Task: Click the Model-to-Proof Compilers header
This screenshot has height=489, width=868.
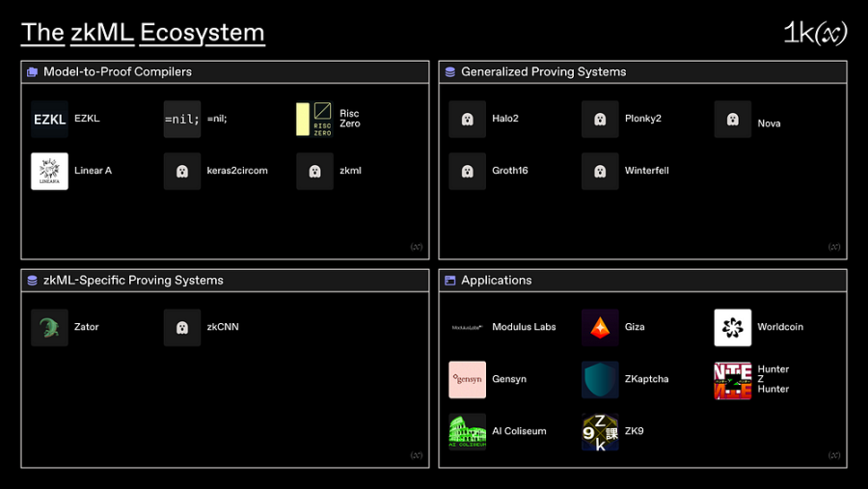Action: point(117,72)
